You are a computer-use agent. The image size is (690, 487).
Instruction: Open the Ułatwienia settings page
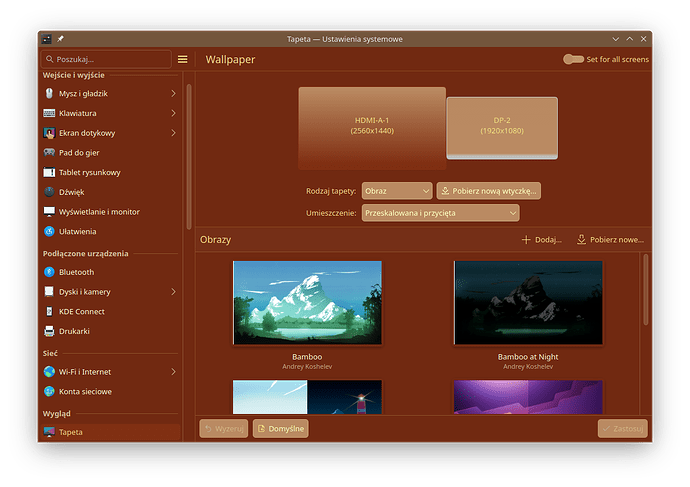click(110, 231)
